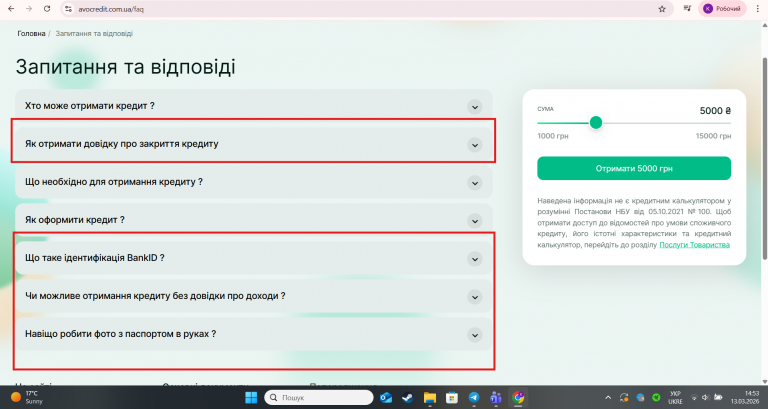Open question Хто може отримати кредит ?
The width and height of the screenshot is (768, 409).
pyautogui.click(x=254, y=106)
